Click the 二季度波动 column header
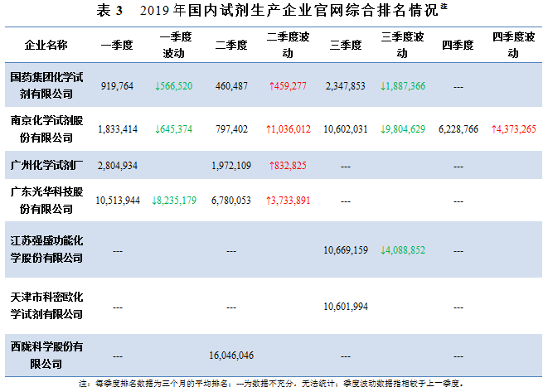The width and height of the screenshot is (548, 392). (288, 45)
